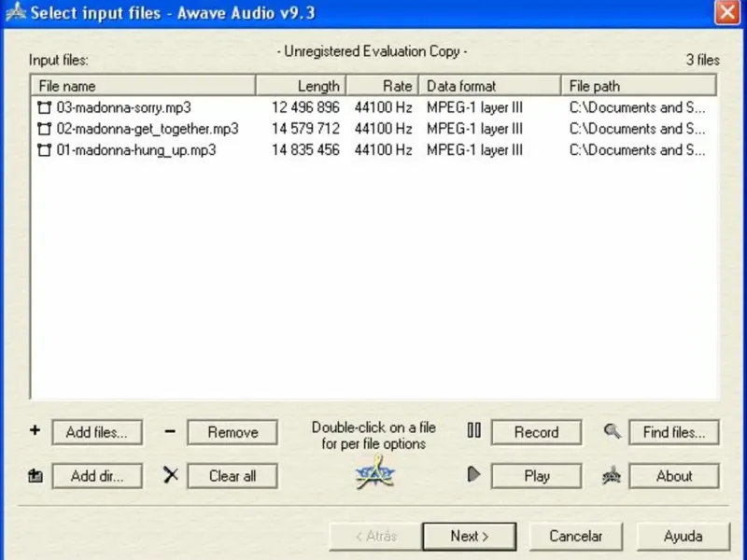747x560 pixels.
Task: Select the file 03-madonna-sorry.mp3
Action: tap(124, 107)
